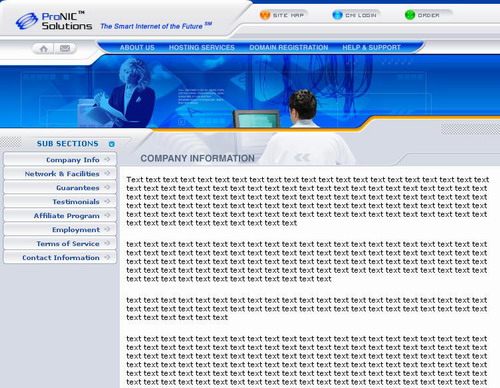Open the Contact Information section
This screenshot has width=500, height=388.
pyautogui.click(x=61, y=258)
